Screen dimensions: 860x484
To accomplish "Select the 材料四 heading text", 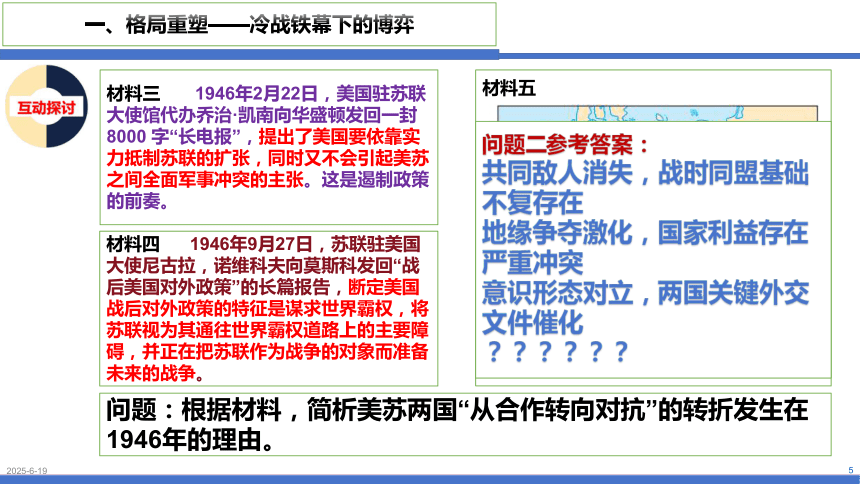I will click(133, 244).
